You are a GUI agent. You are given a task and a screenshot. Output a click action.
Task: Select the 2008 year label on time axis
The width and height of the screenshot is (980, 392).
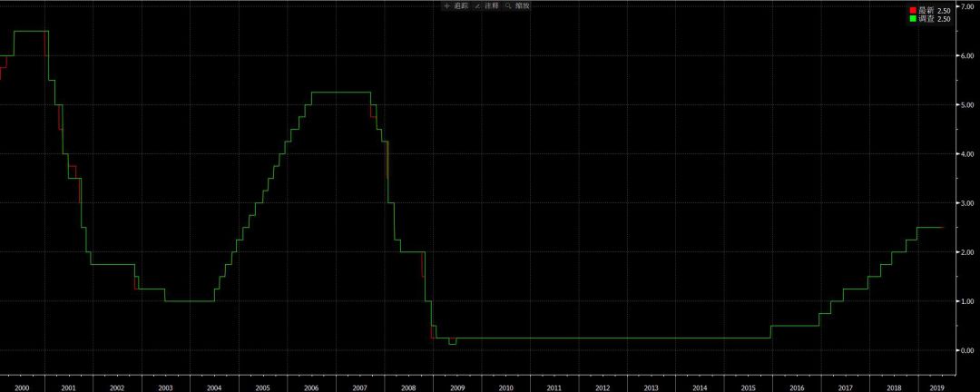[x=408, y=387]
